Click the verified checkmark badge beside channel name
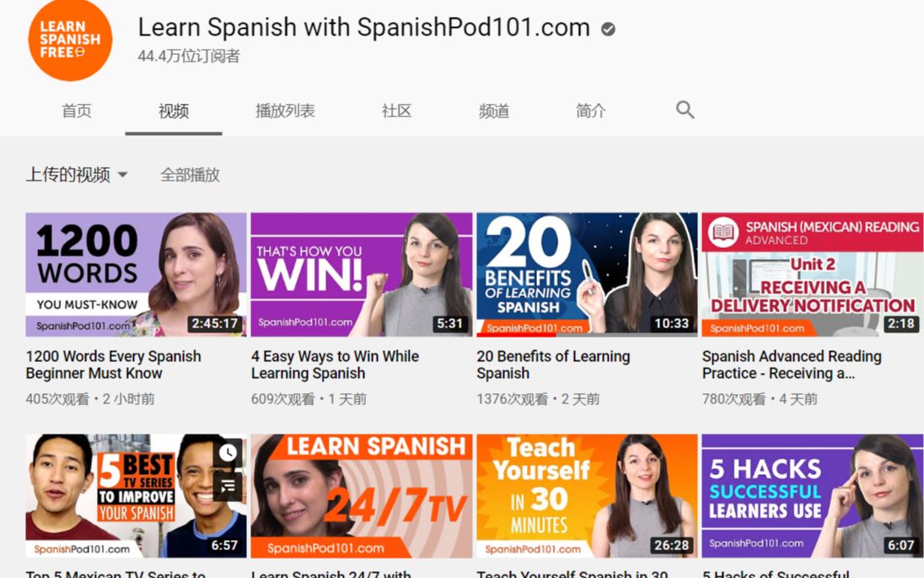This screenshot has height=578, width=924. (x=607, y=28)
